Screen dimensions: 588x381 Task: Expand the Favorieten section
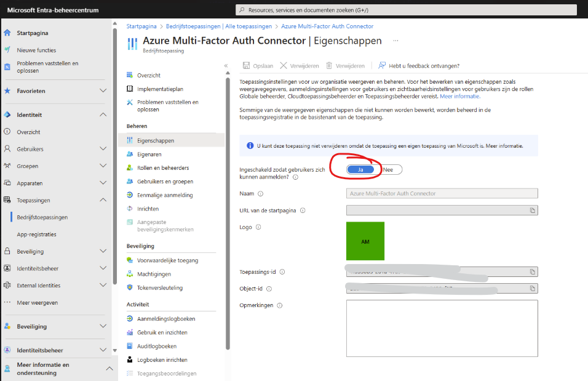[103, 91]
